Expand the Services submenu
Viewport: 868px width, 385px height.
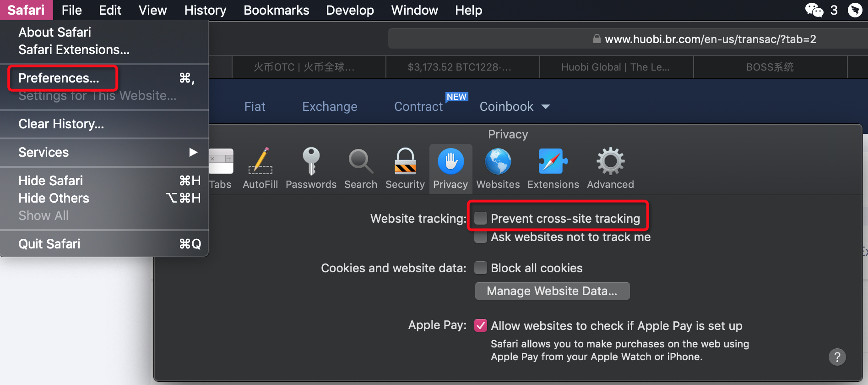104,152
